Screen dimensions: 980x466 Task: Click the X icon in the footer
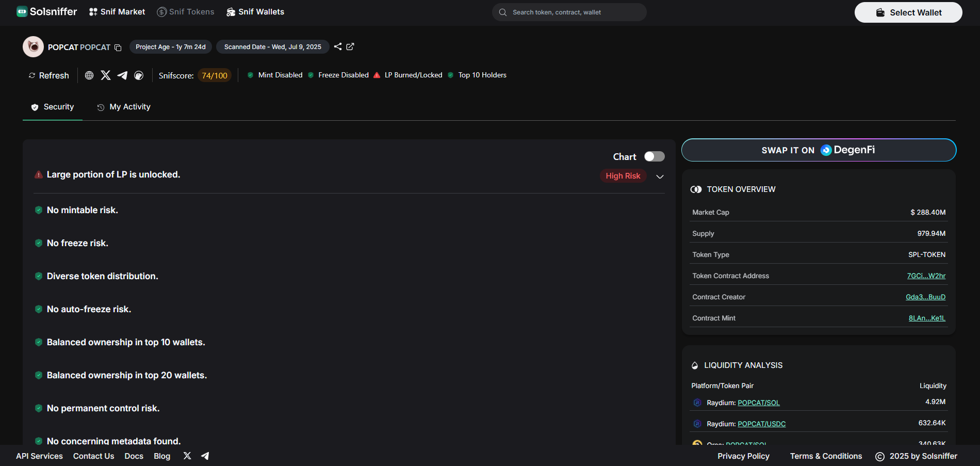point(187,456)
